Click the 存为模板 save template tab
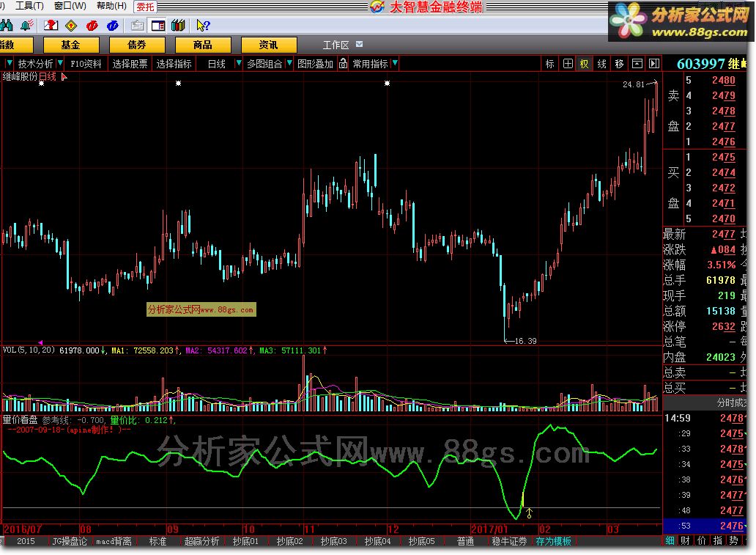 [x=554, y=542]
